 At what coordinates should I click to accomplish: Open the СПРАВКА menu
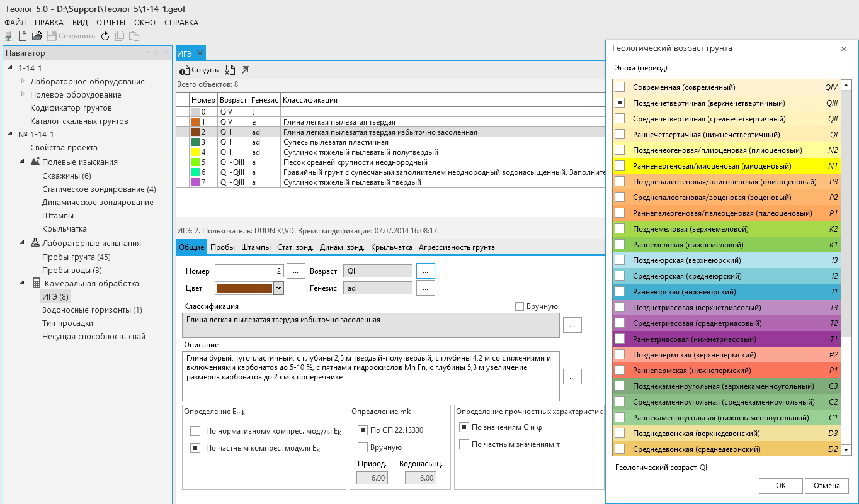point(181,22)
